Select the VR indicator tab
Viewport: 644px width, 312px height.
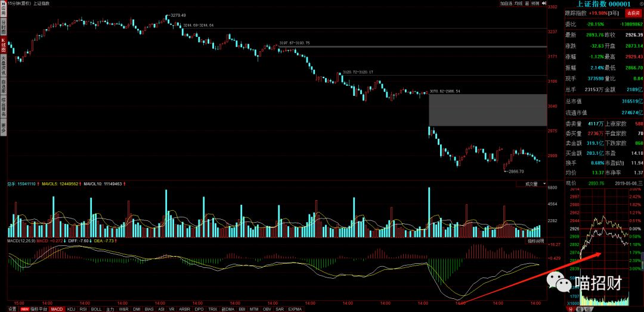click(171, 309)
